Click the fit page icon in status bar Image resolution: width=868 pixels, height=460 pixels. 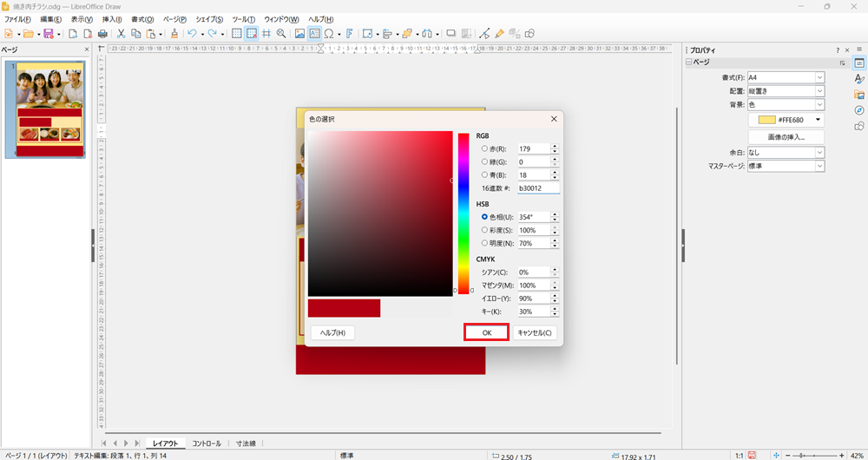tap(776, 456)
